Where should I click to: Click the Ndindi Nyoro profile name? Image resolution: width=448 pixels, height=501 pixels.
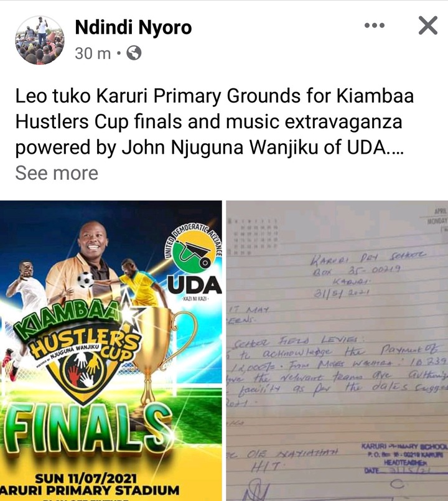[133, 27]
